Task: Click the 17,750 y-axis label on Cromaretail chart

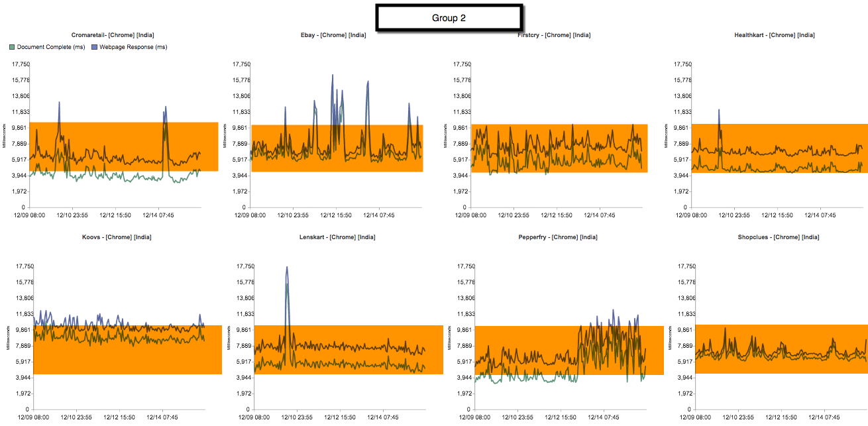Action: [20, 64]
